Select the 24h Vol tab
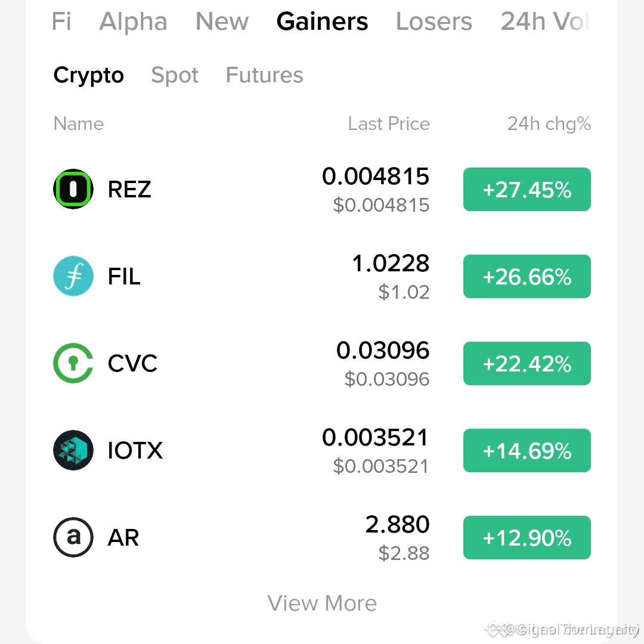 click(x=546, y=21)
